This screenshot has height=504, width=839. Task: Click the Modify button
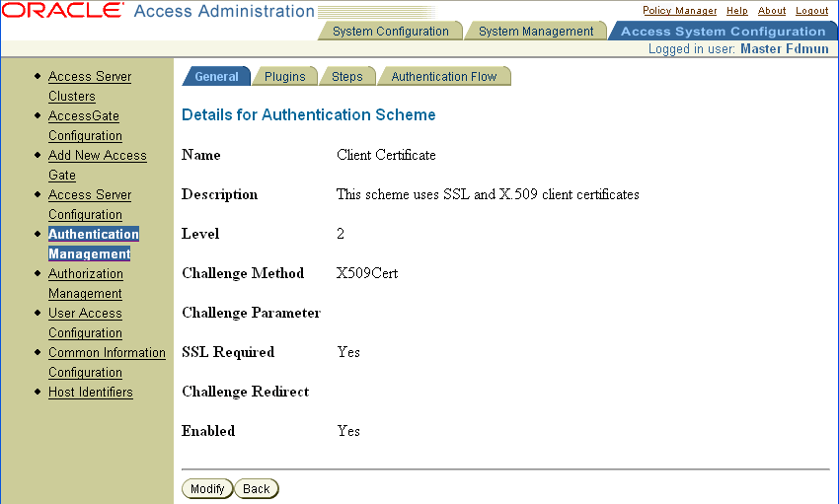tap(207, 488)
